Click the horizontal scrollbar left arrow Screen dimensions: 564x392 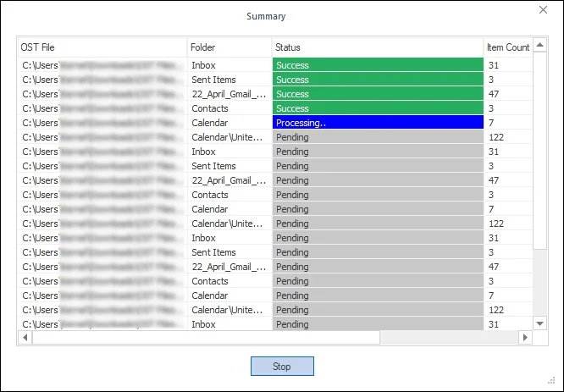click(x=25, y=337)
